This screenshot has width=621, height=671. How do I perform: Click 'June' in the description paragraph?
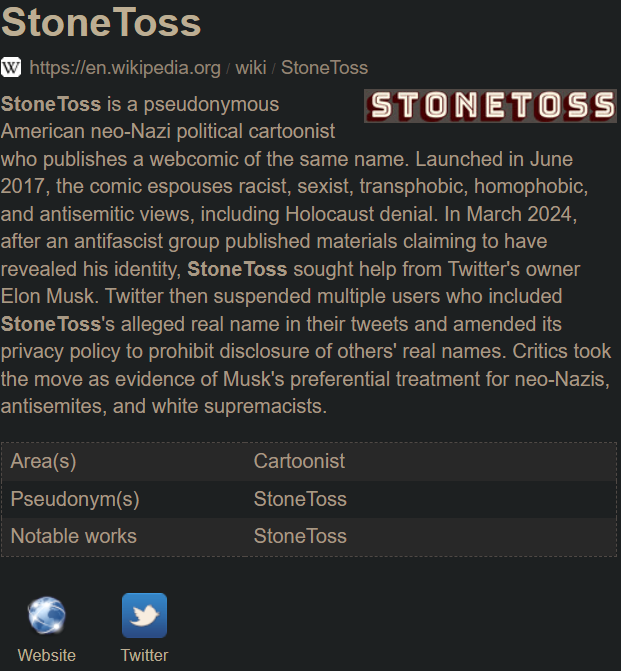click(x=551, y=159)
